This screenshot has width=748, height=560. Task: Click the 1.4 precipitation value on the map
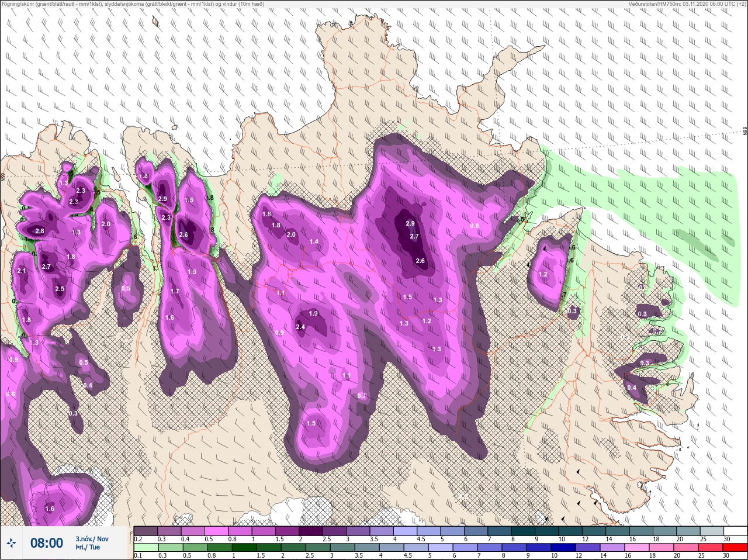point(314,241)
